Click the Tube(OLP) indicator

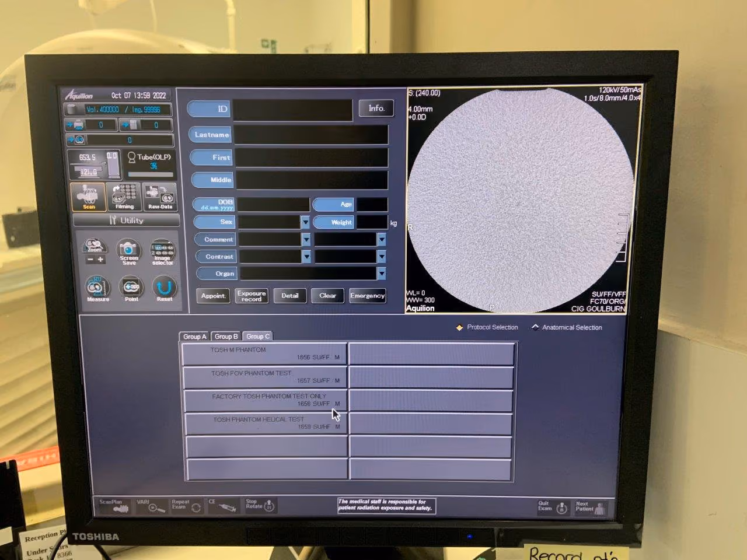coord(149,157)
